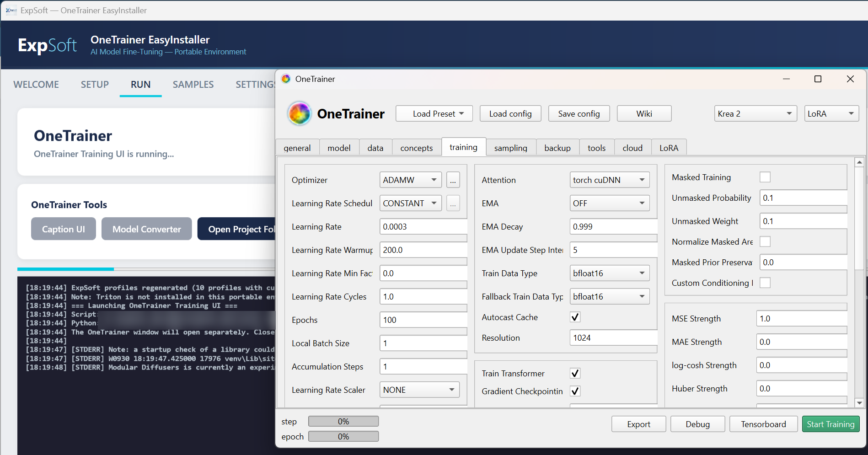
Task: Click the scrollbar down arrow
Action: (x=859, y=403)
